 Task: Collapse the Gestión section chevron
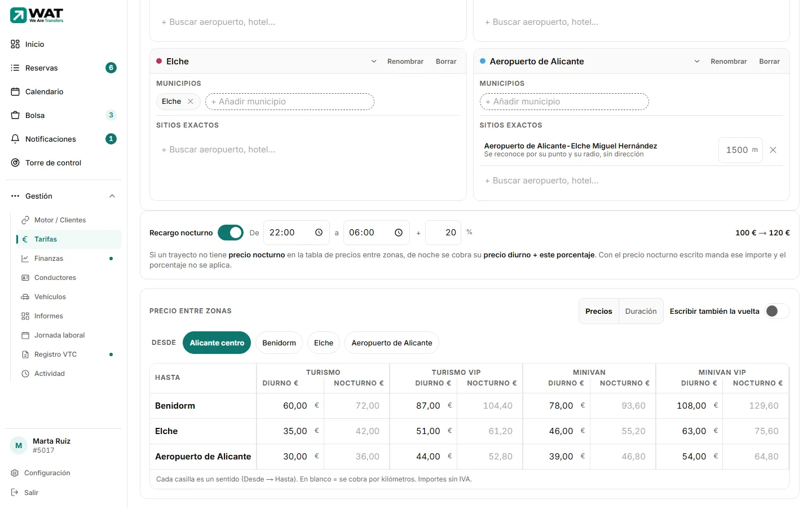click(112, 196)
